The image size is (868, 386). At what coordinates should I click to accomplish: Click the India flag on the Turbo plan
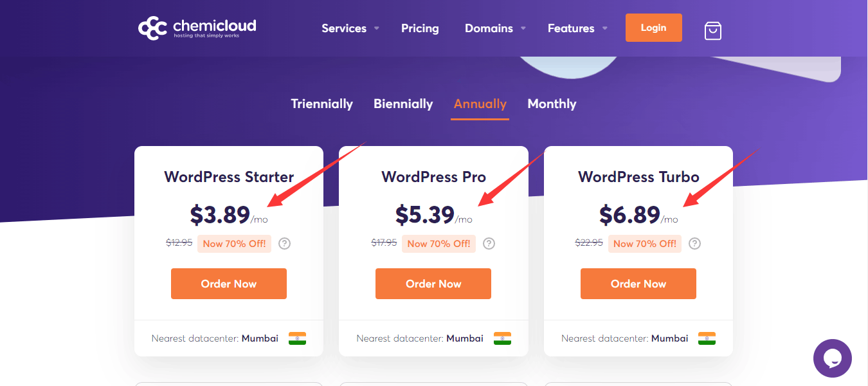pos(707,338)
